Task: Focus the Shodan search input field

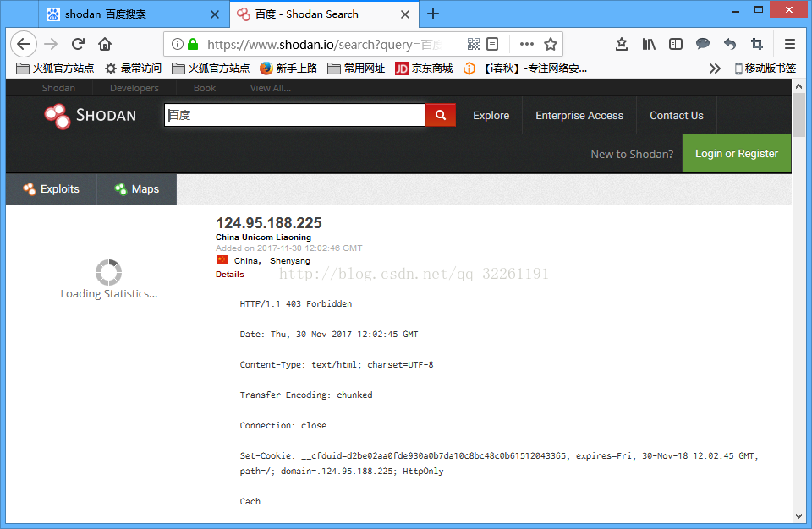Action: point(295,115)
